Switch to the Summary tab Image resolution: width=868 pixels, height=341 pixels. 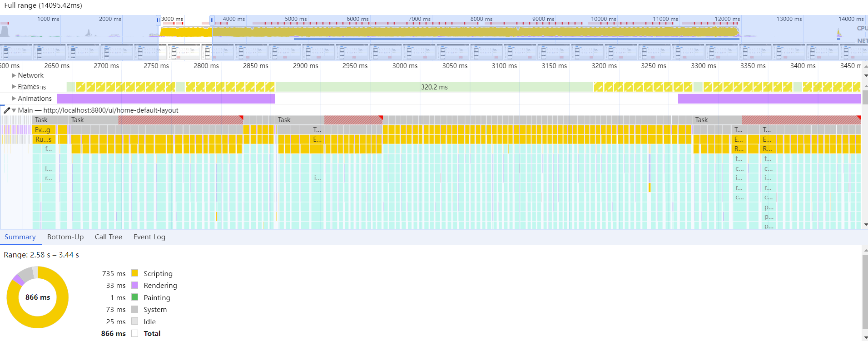point(20,237)
